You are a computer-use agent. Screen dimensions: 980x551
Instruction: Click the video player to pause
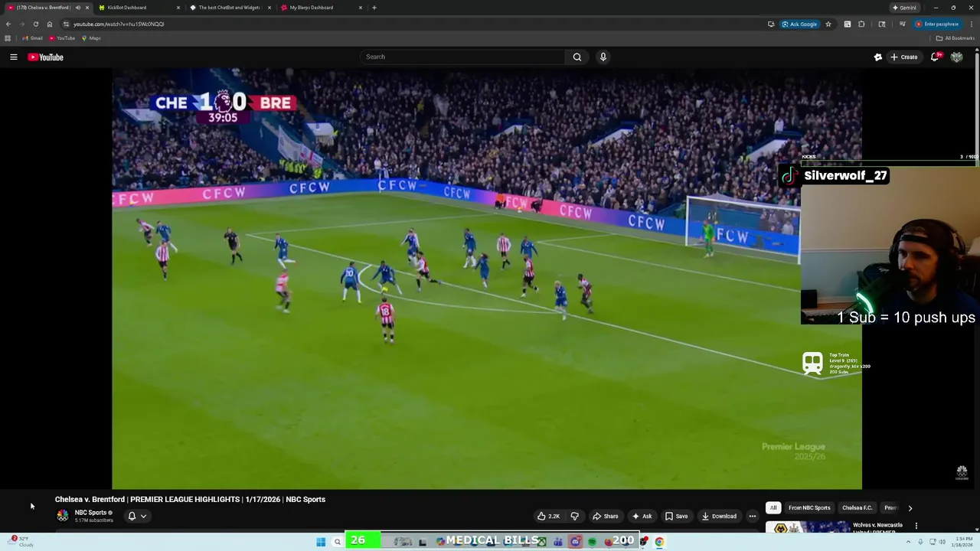[487, 279]
